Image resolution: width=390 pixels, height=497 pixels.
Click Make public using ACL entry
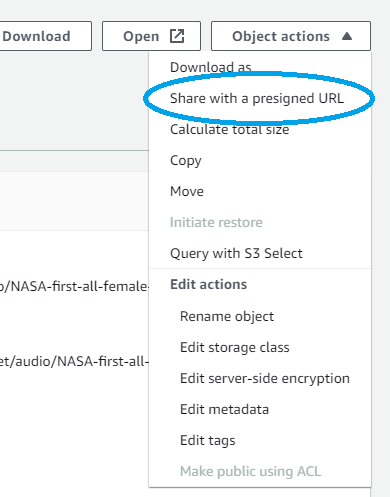pyautogui.click(x=250, y=472)
